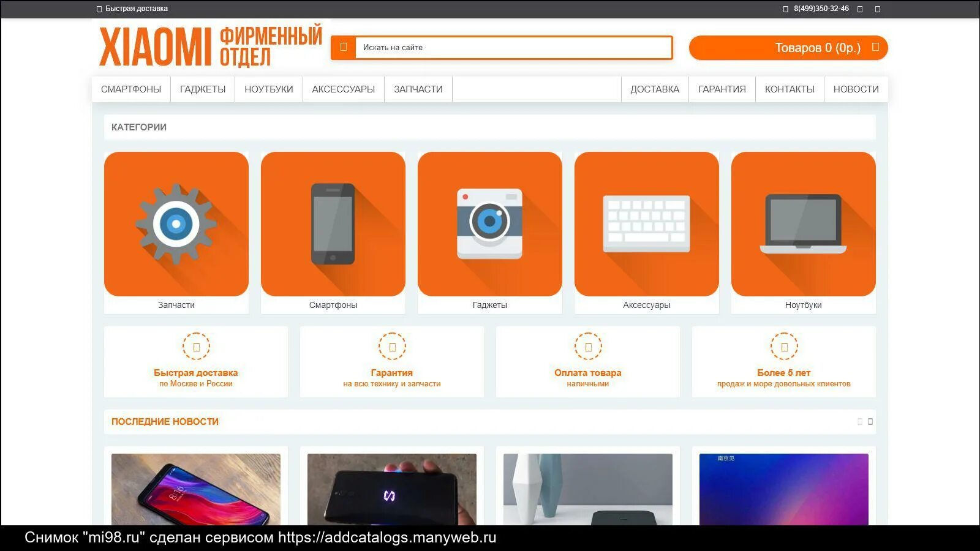Click the laptop icon for Ноутбуки category
This screenshot has width=980, height=551.
click(x=804, y=224)
